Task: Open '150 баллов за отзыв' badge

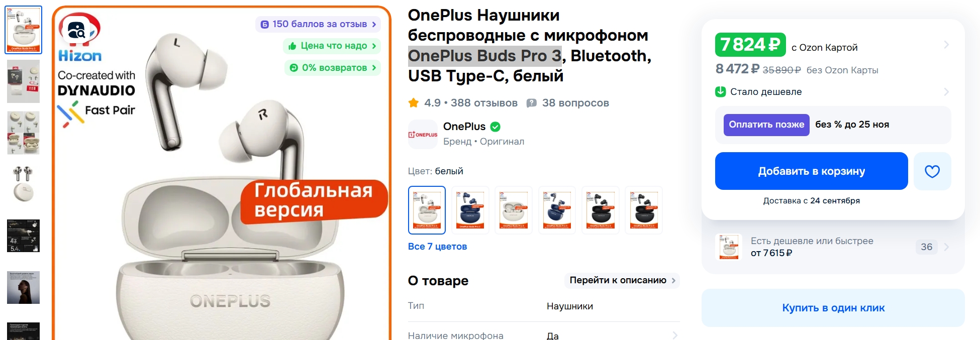Action: [318, 24]
